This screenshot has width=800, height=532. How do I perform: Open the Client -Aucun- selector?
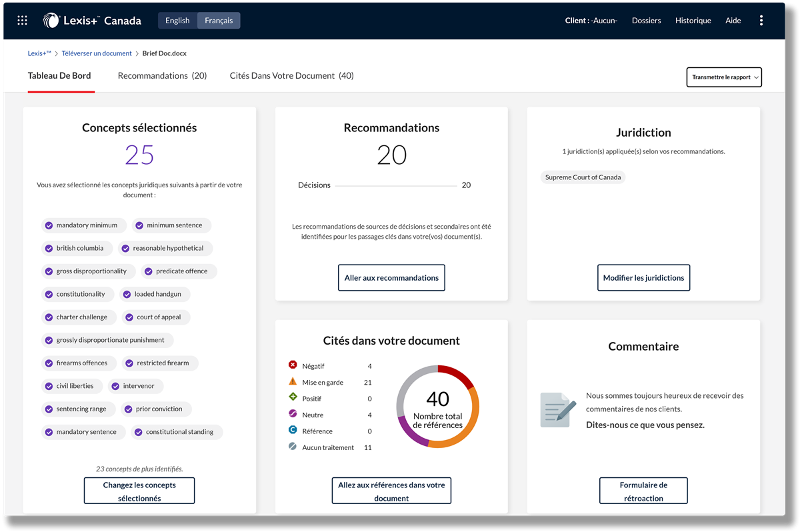591,21
